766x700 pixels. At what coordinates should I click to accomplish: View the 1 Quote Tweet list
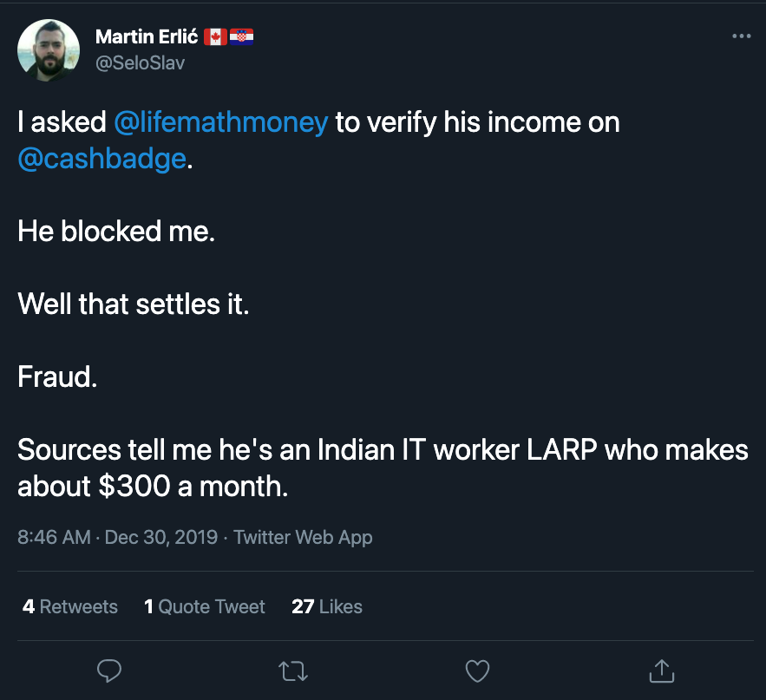[204, 606]
